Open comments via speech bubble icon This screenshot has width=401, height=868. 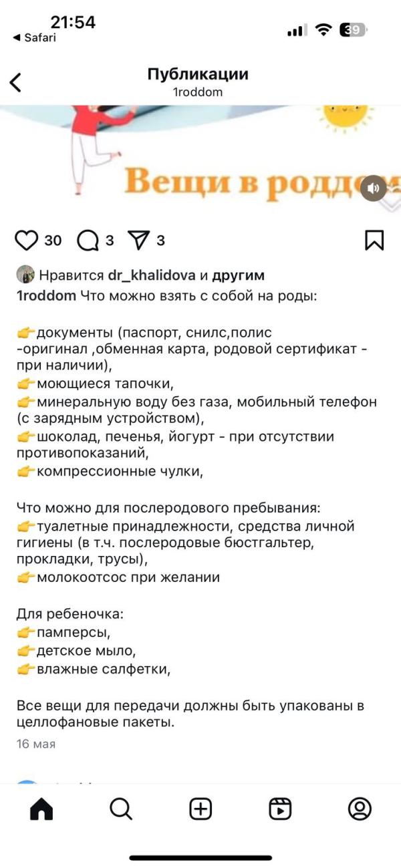click(x=88, y=240)
